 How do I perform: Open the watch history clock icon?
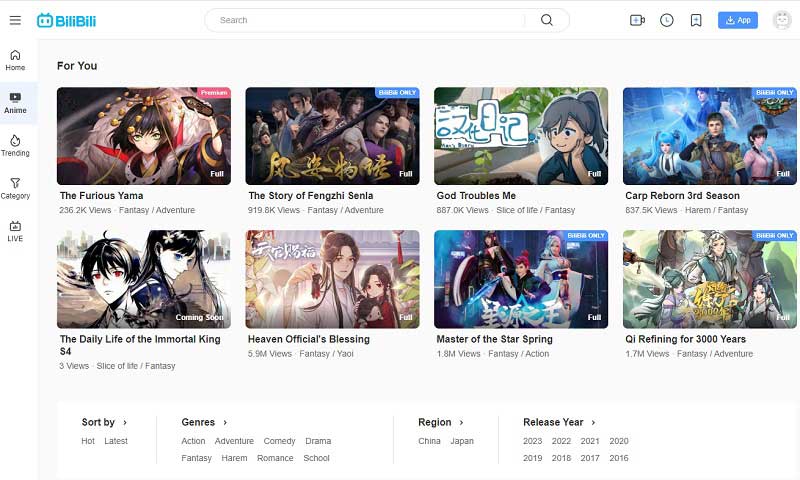[x=666, y=20]
